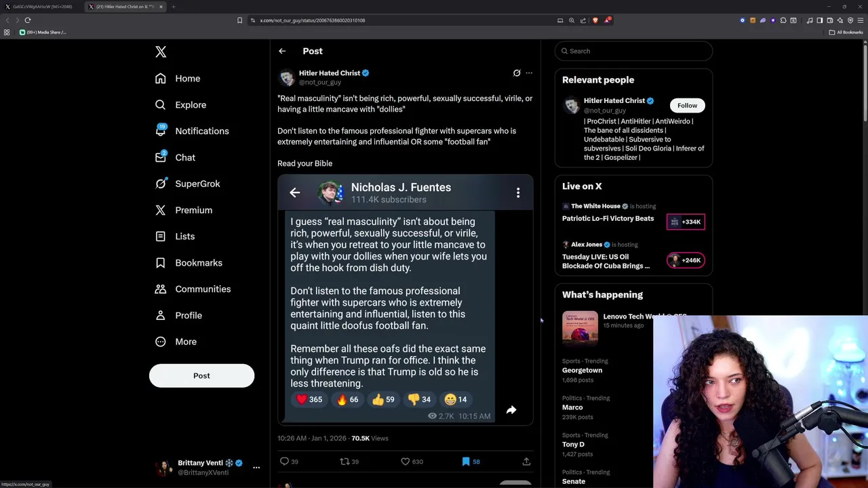Open the Marco trending topic
This screenshot has width=868, height=488.
click(572, 407)
